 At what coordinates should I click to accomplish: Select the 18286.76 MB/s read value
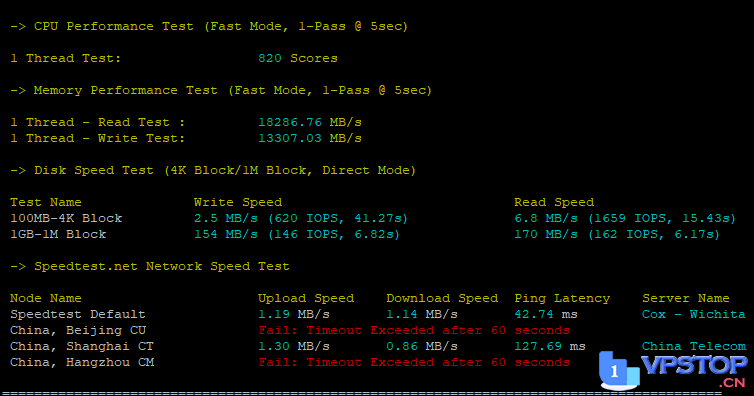click(x=310, y=122)
